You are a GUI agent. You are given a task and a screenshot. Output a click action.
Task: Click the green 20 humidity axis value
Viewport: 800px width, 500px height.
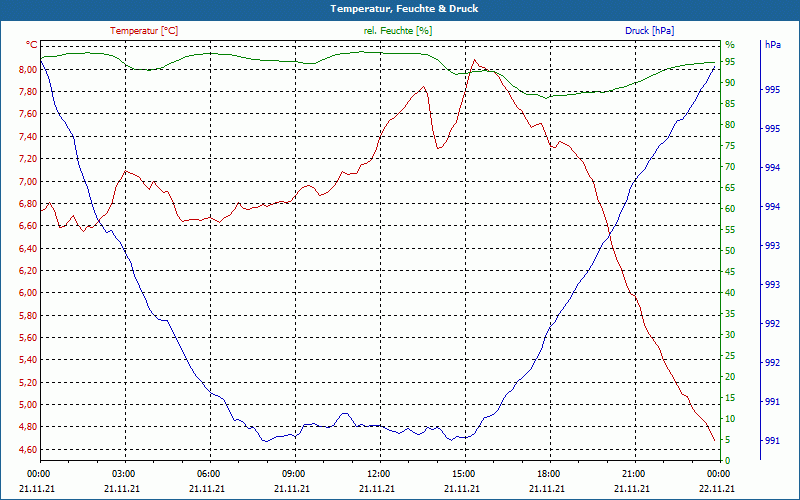point(730,377)
